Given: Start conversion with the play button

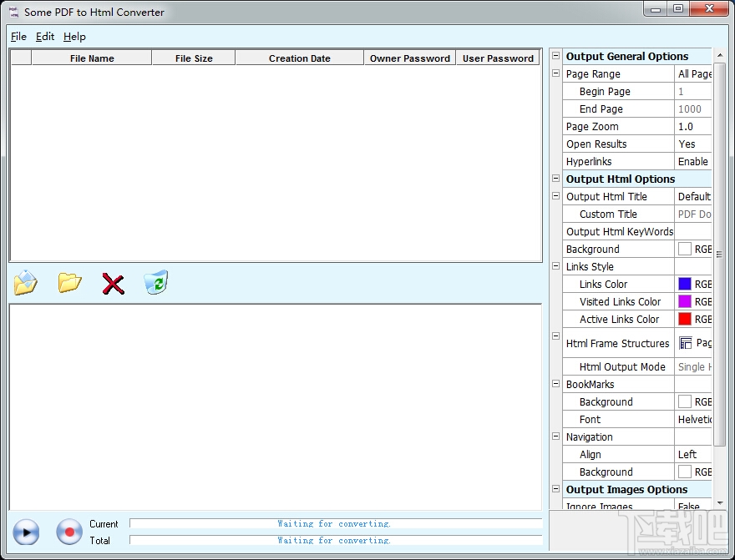Looking at the screenshot, I should point(26,532).
